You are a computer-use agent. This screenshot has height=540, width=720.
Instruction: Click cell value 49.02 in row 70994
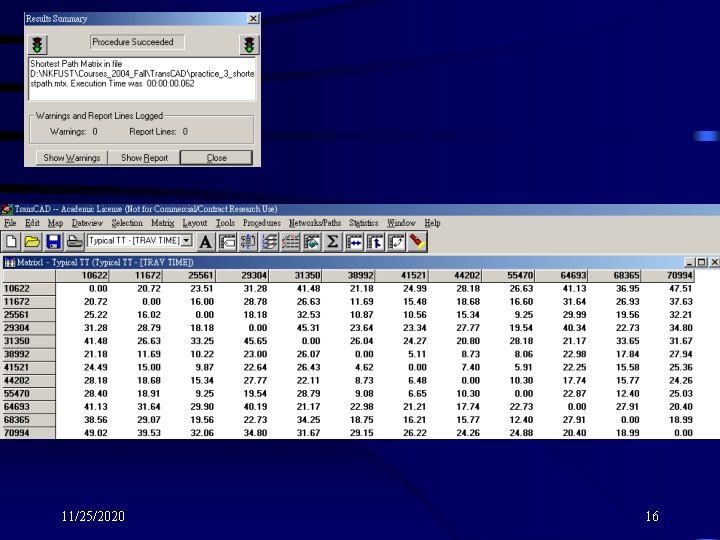click(96, 433)
